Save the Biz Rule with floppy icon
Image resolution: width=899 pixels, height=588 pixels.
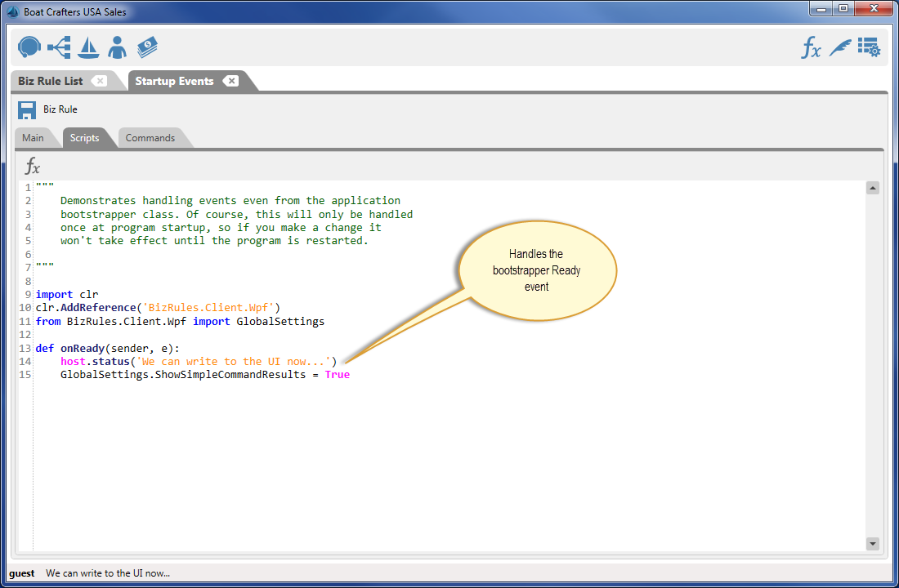pyautogui.click(x=27, y=109)
